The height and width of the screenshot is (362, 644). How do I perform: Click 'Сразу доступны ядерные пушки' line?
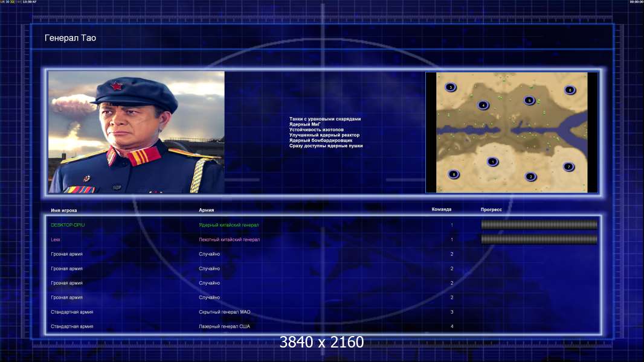326,145
